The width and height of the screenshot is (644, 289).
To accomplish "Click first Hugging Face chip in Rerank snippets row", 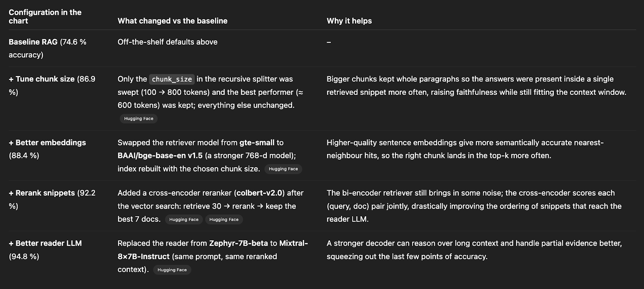I will click(x=184, y=219).
